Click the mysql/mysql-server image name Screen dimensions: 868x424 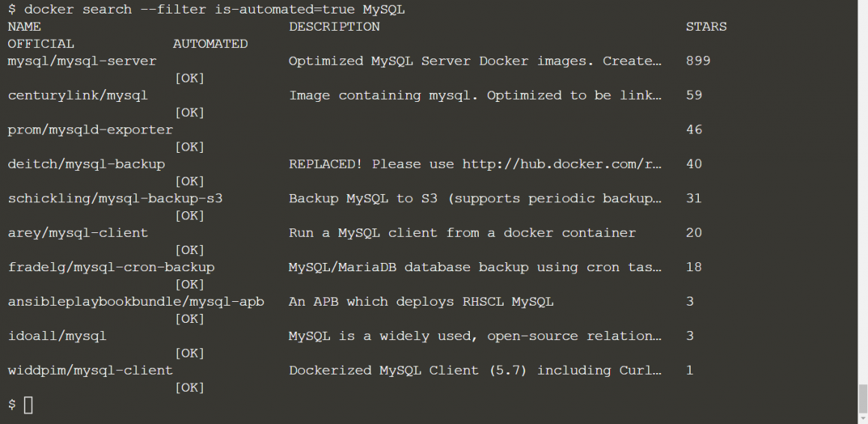(x=82, y=61)
